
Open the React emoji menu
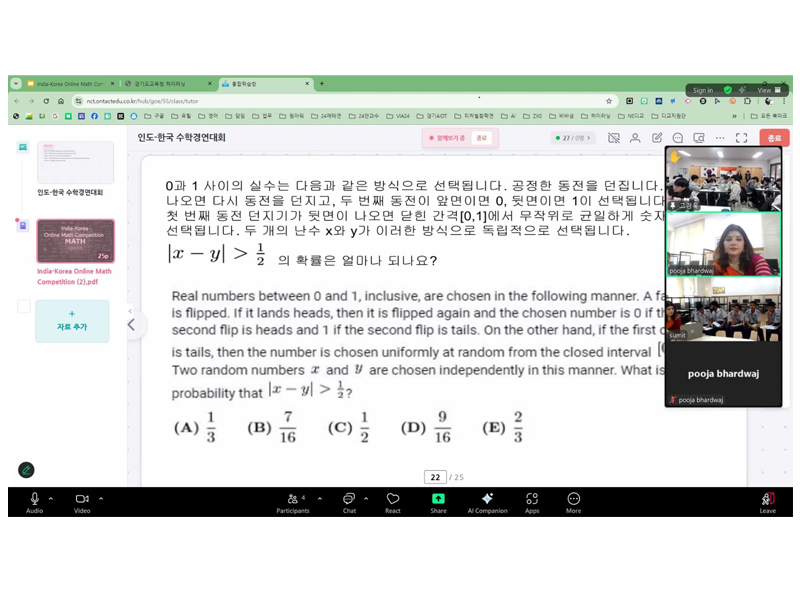[393, 499]
